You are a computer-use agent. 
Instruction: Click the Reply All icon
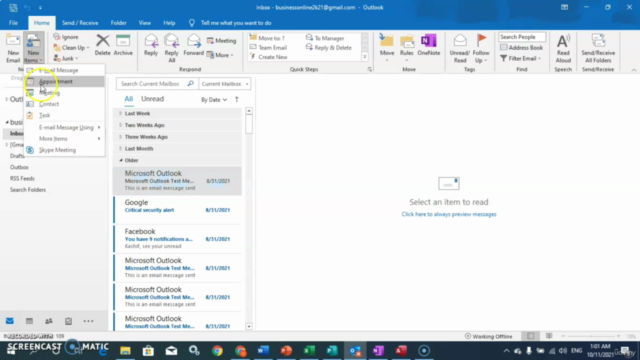point(171,48)
